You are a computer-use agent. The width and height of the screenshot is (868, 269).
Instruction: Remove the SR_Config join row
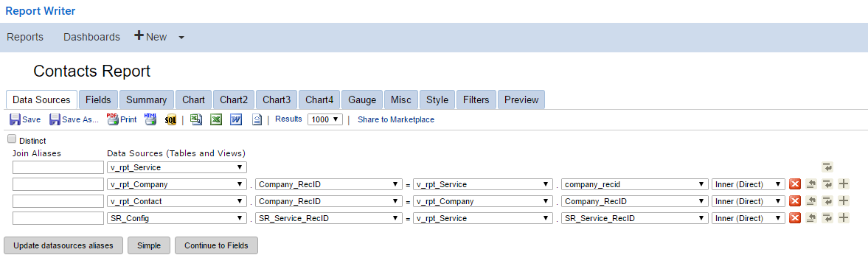[795, 218]
